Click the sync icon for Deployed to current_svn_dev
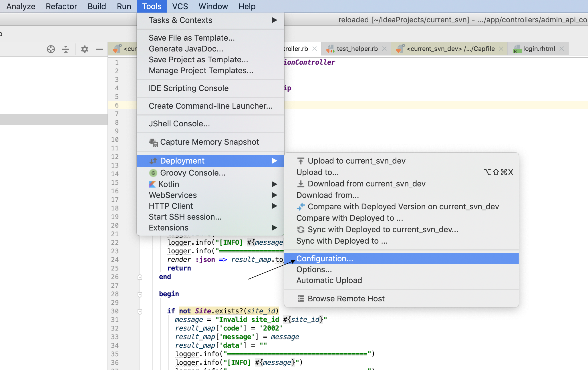 [x=301, y=230]
